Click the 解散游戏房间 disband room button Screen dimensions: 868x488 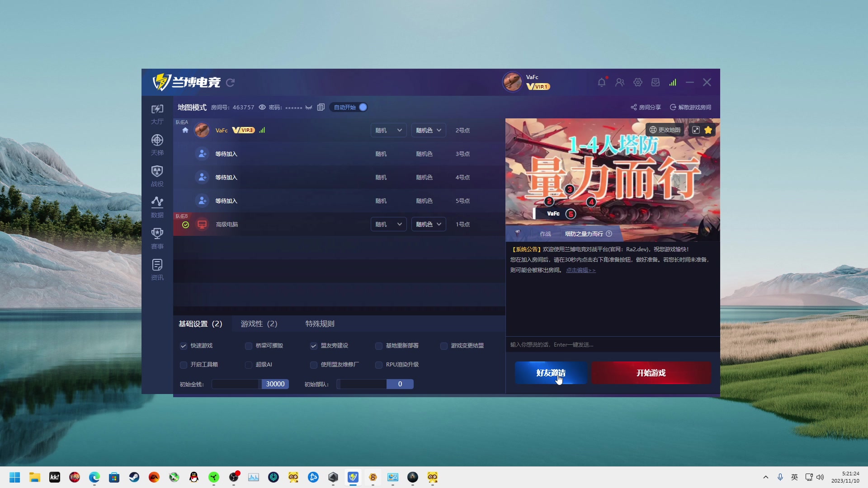tap(690, 107)
